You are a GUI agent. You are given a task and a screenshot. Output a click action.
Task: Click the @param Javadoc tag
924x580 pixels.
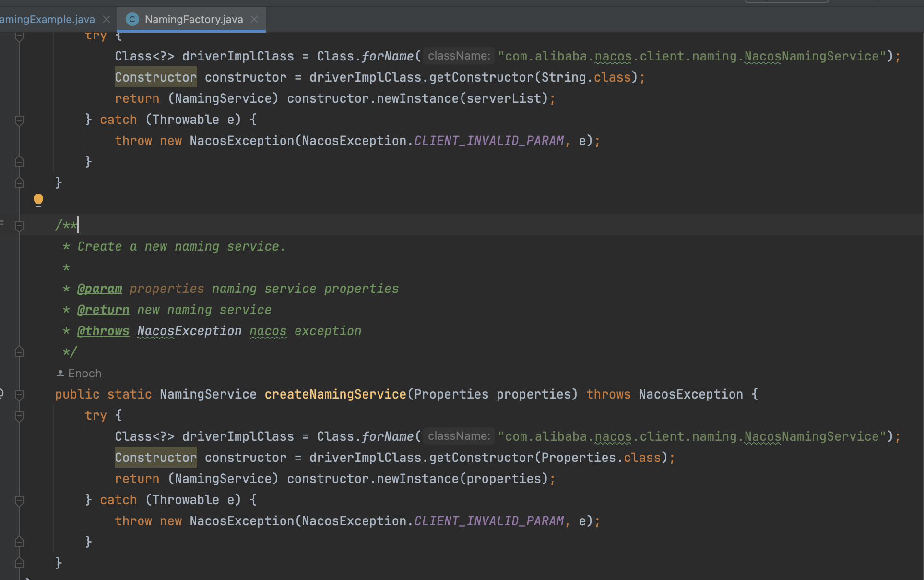click(99, 289)
